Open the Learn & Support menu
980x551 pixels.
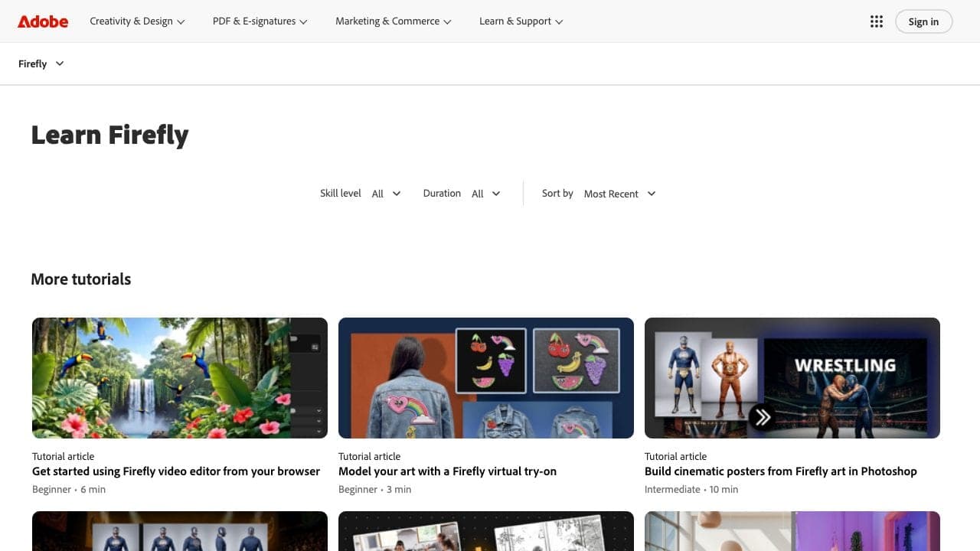[x=521, y=21]
